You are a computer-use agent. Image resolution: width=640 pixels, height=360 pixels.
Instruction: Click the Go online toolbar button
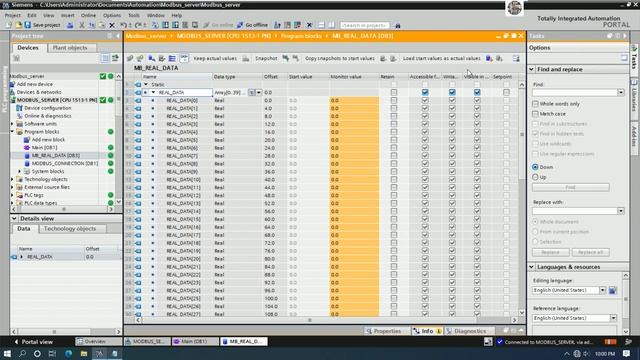[218, 25]
